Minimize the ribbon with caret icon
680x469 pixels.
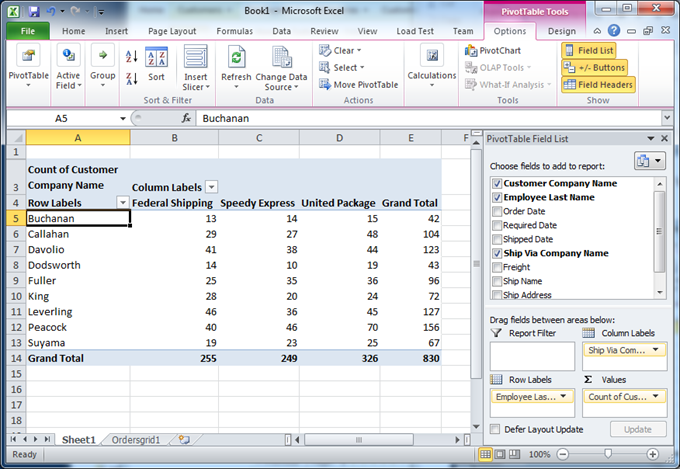597,31
